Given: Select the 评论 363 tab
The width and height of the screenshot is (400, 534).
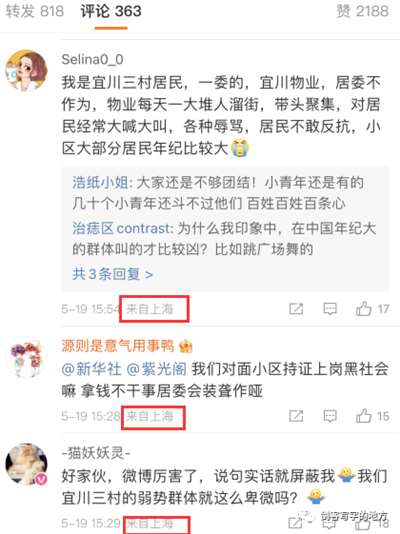Looking at the screenshot, I should coord(111,11).
